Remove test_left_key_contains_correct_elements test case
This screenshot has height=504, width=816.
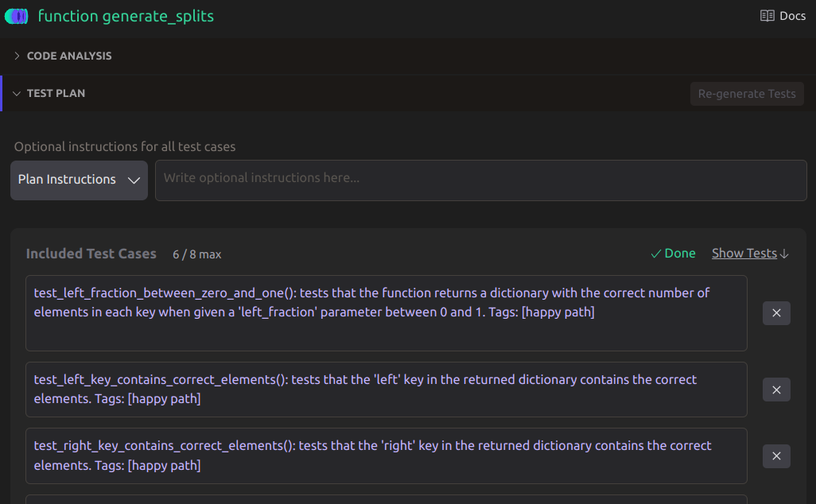776,390
